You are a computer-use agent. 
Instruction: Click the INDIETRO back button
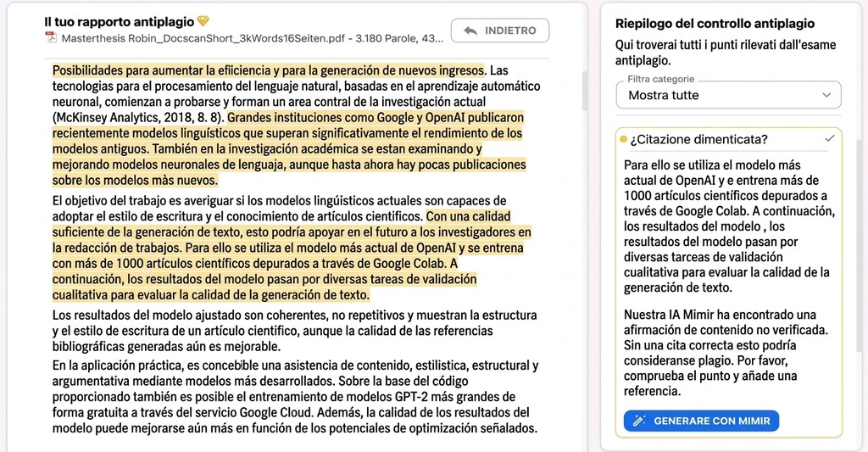tap(500, 31)
